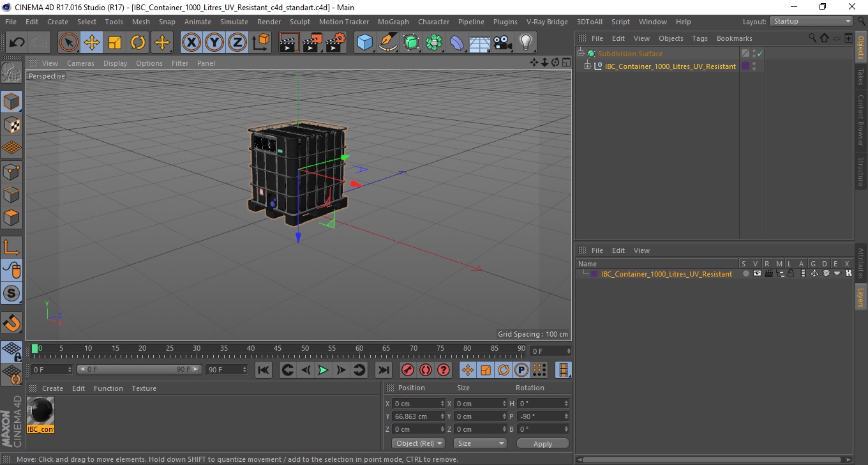Enable the Polygons mode in left sidebar
This screenshot has width=868, height=465.
click(11, 217)
